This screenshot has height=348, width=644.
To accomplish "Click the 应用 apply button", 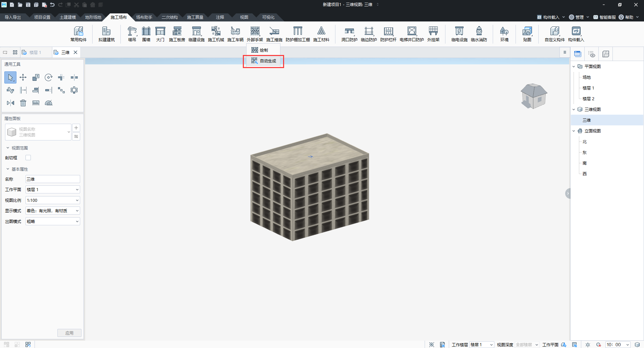I will [69, 333].
